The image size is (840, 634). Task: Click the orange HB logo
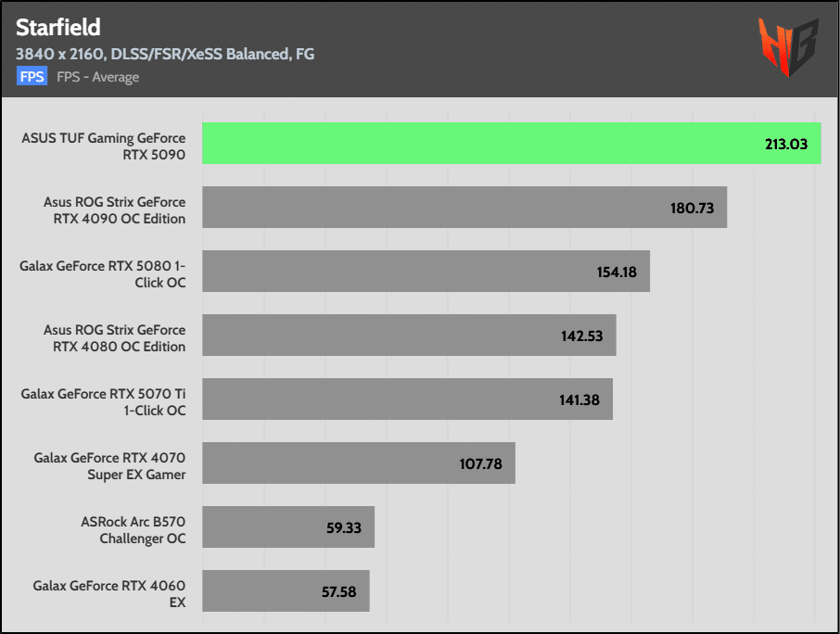pos(788,47)
